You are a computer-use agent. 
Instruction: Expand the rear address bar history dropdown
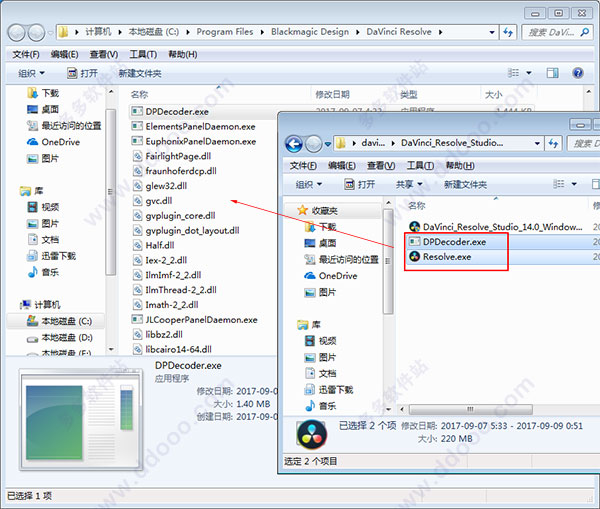point(492,33)
